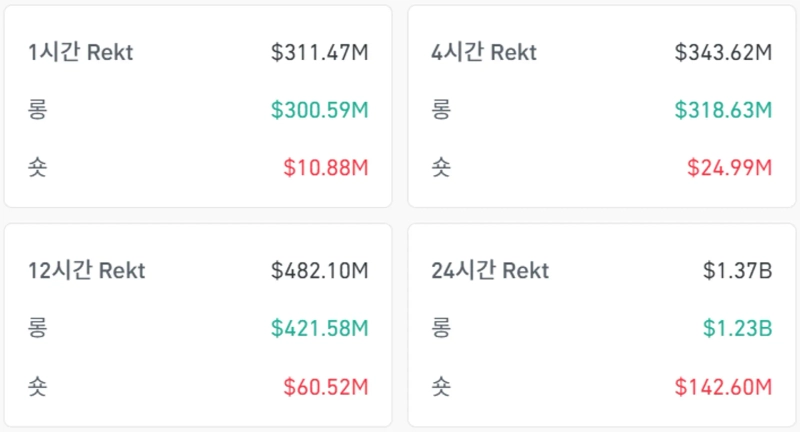Select the 1-hour total $311.47M value
The image size is (800, 432).
coord(320,52)
